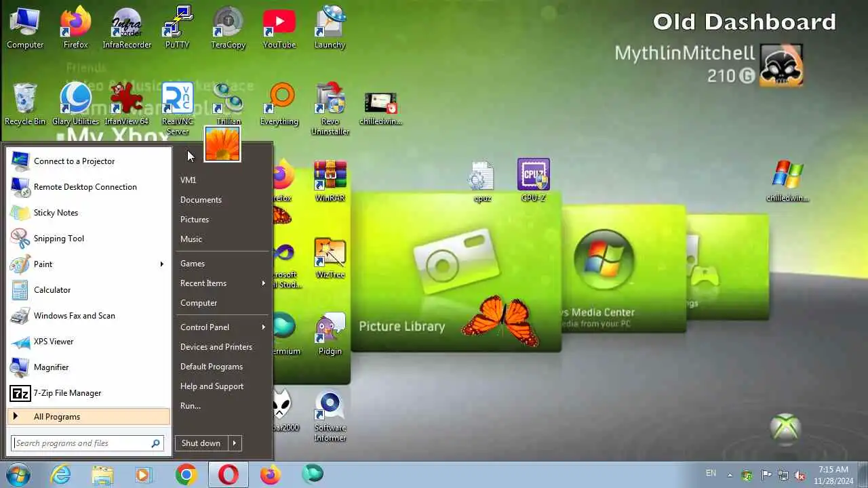Launch Google Chrome from the taskbar
This screenshot has height=488, width=868.
pos(186,474)
